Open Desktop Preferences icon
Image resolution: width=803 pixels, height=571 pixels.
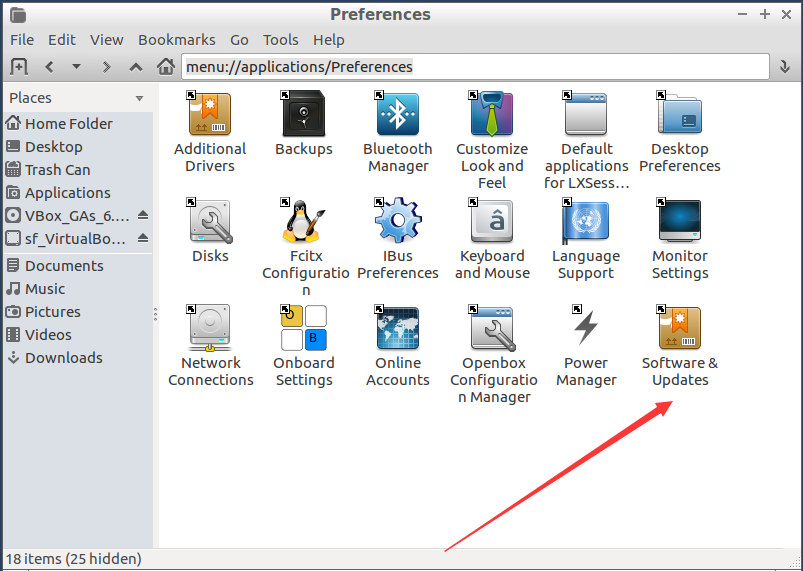point(680,114)
